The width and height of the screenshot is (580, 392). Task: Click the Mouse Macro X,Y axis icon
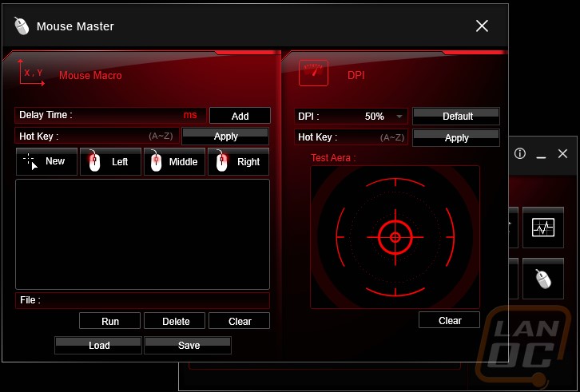(31, 73)
